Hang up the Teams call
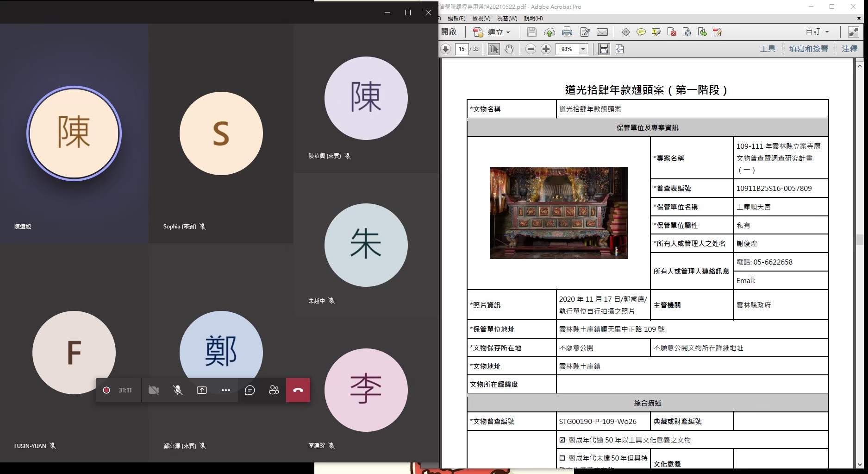The image size is (868, 474). 298,390
